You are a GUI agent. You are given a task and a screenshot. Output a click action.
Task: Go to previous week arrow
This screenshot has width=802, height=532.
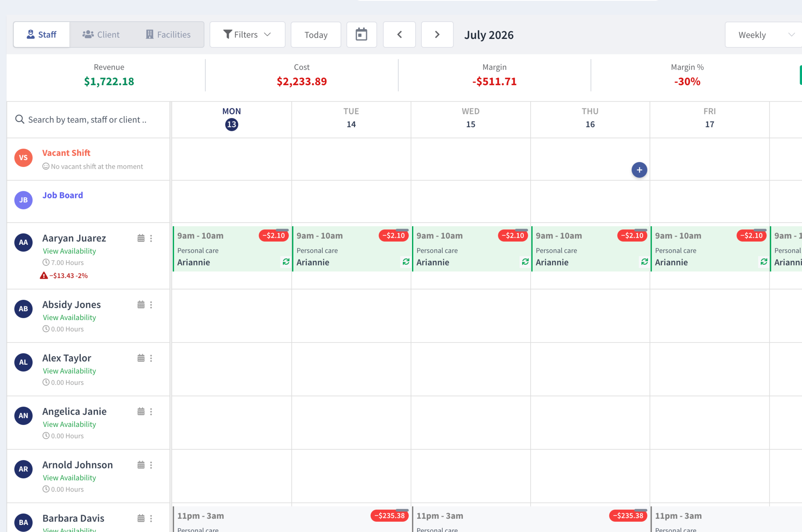(399, 35)
